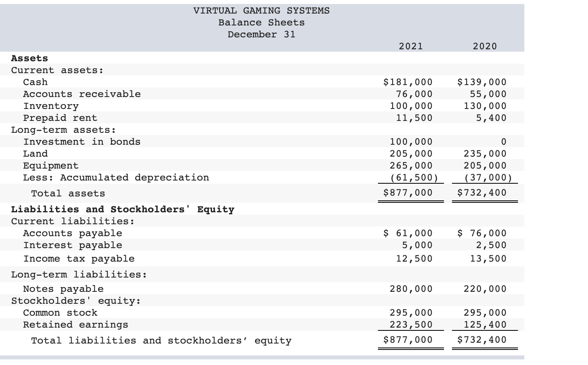Click Total assets 2021 value '$877,000'
This screenshot has width=588, height=365.
pos(408,192)
